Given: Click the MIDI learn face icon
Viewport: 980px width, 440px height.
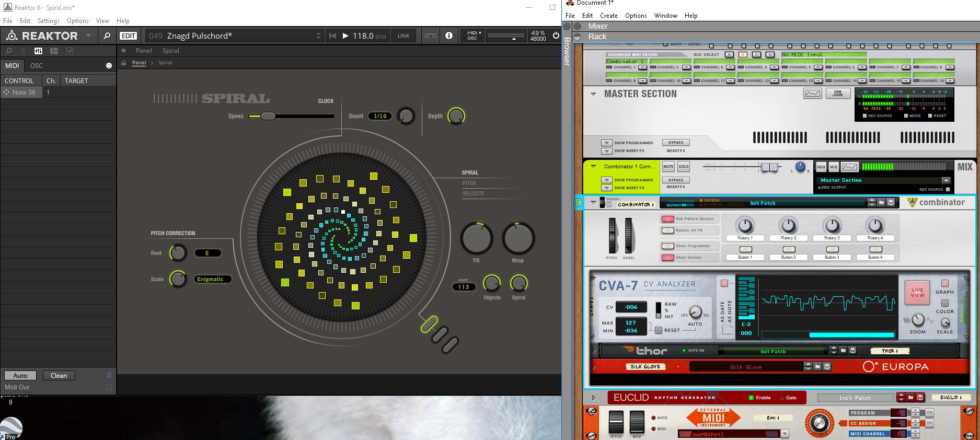Looking at the screenshot, I should (109, 65).
